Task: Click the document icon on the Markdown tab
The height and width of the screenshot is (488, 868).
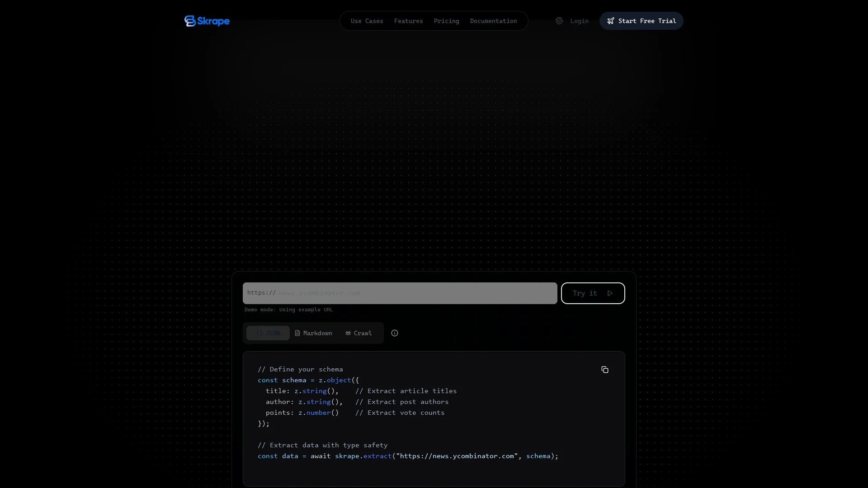Action: pos(297,333)
